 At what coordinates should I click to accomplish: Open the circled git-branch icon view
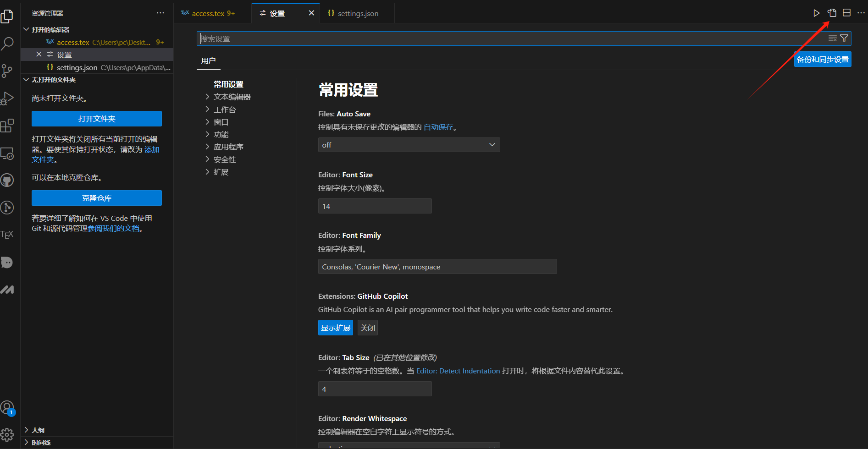click(7, 208)
